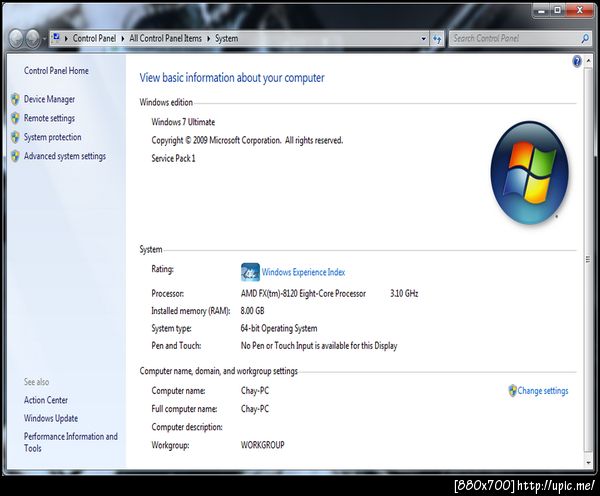Click WORKGROUP value
This screenshot has width=600, height=496.
(262, 445)
